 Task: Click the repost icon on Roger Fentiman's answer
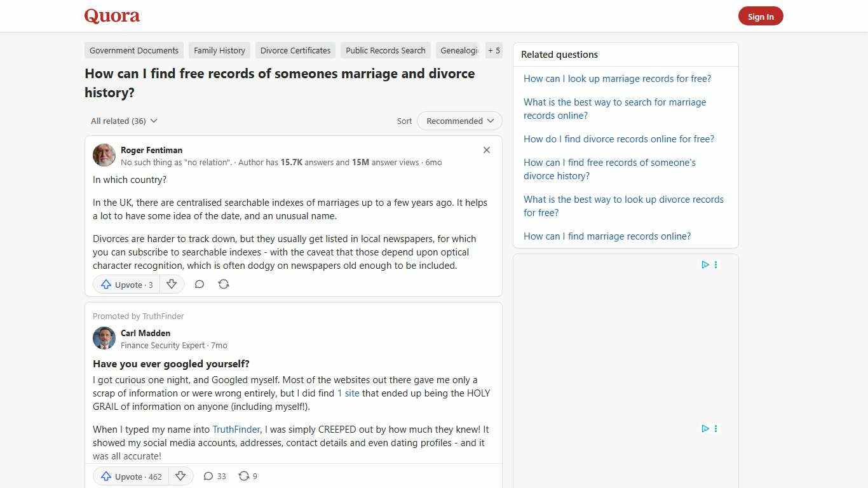(223, 284)
